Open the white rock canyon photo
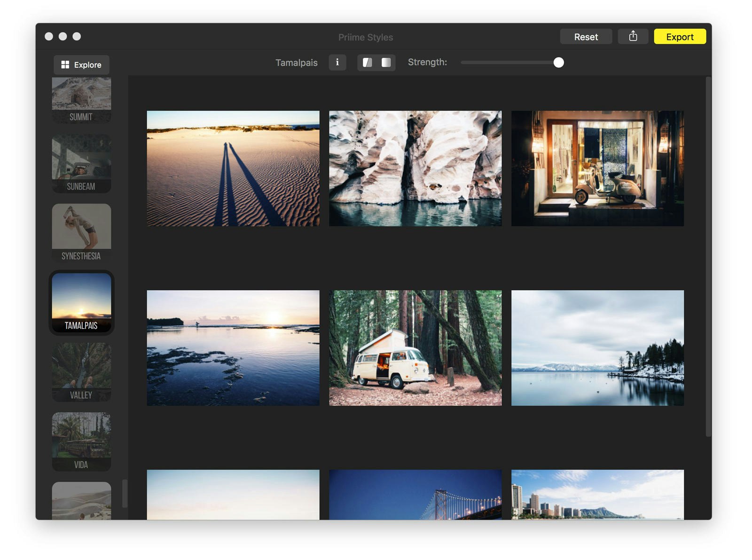The image size is (752, 560). tap(415, 168)
